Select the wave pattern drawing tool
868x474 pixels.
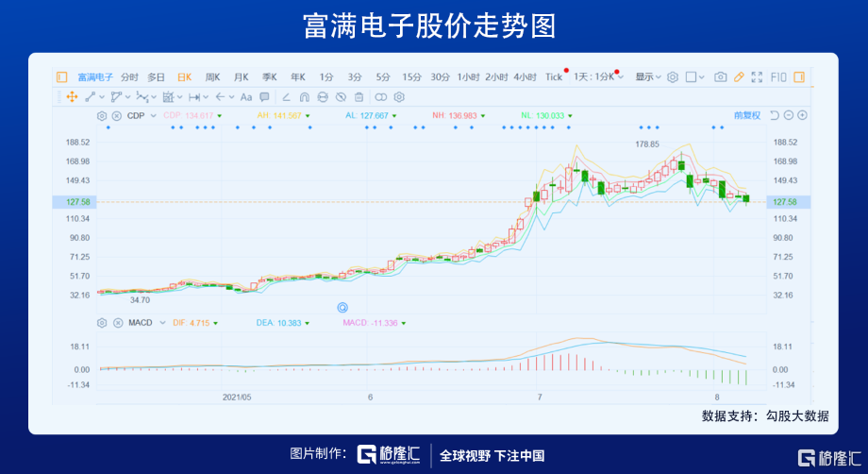[142, 97]
